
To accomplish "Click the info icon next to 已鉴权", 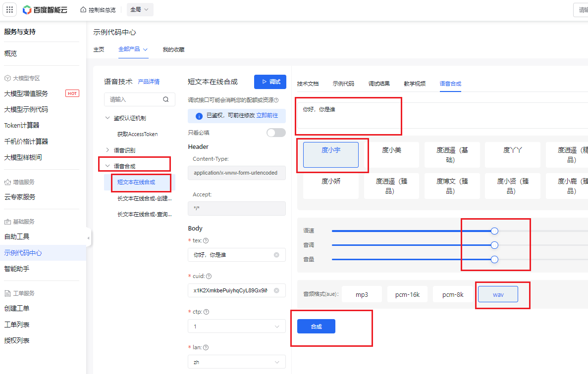I will pyautogui.click(x=199, y=116).
